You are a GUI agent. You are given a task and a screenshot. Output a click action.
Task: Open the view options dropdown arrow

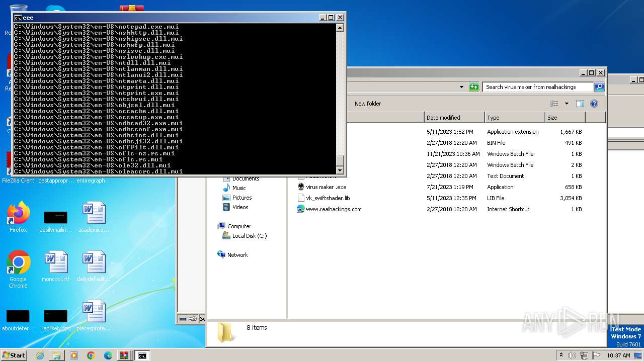567,104
